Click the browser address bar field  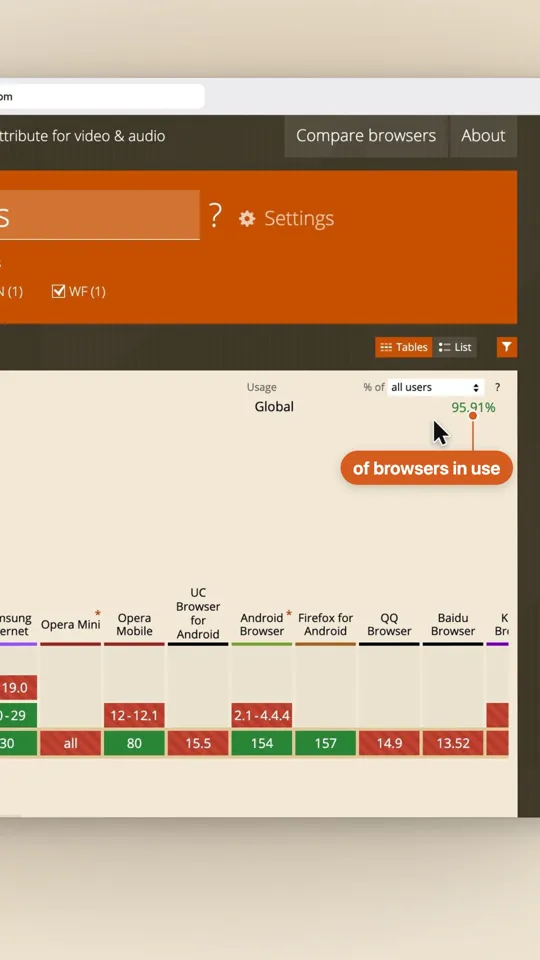[x=101, y=97]
